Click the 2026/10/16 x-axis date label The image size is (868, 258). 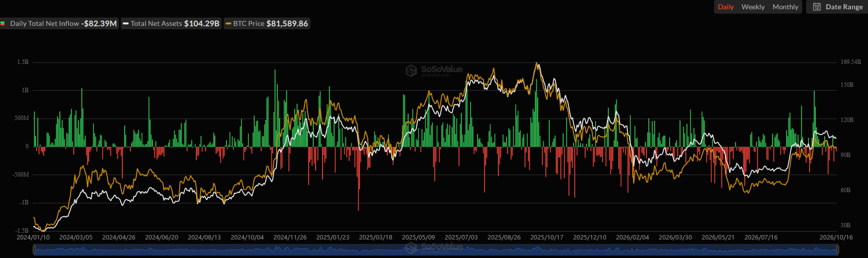836,238
